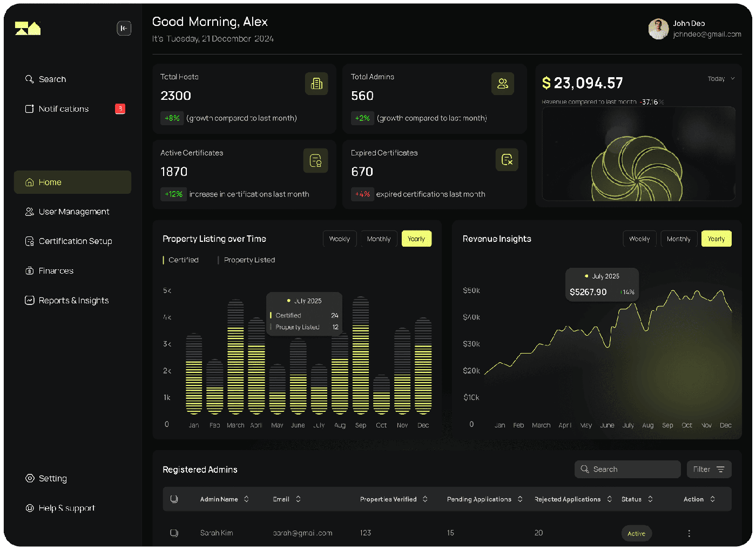Click the Reports & Insights chart icon
Image resolution: width=756 pixels, height=550 pixels.
click(30, 300)
